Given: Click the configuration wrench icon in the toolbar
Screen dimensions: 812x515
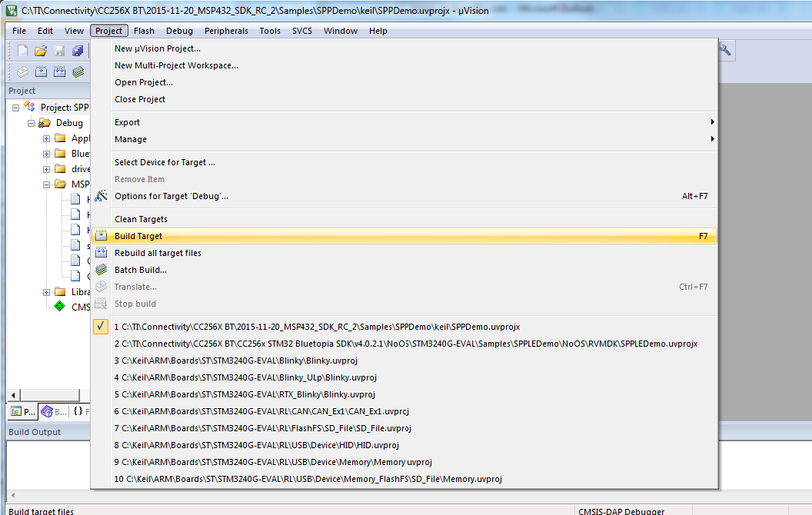Looking at the screenshot, I should 724,51.
